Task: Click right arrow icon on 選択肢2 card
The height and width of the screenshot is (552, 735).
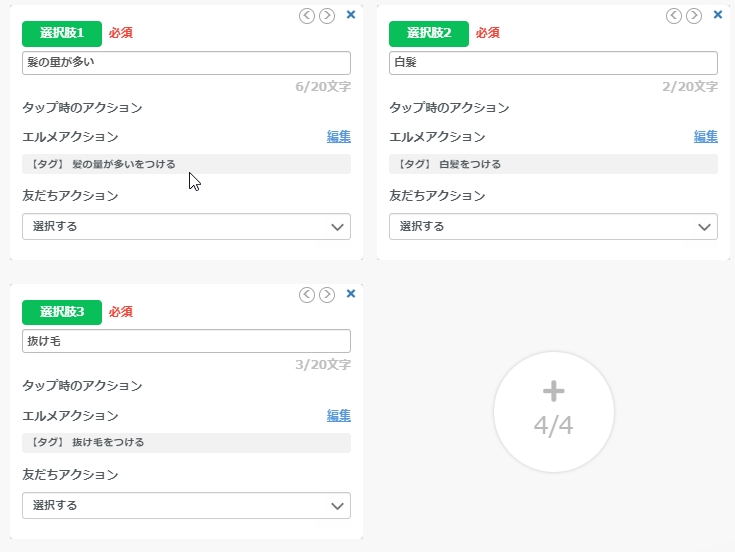Action: click(x=694, y=15)
